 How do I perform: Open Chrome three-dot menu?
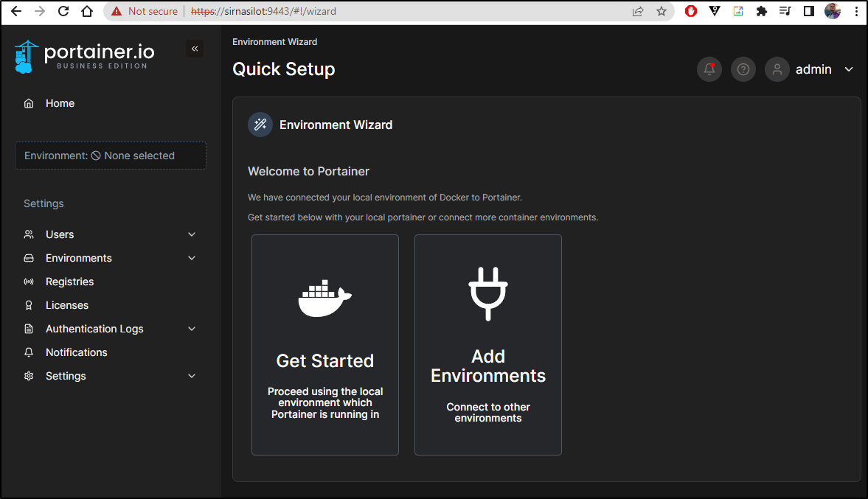click(856, 11)
